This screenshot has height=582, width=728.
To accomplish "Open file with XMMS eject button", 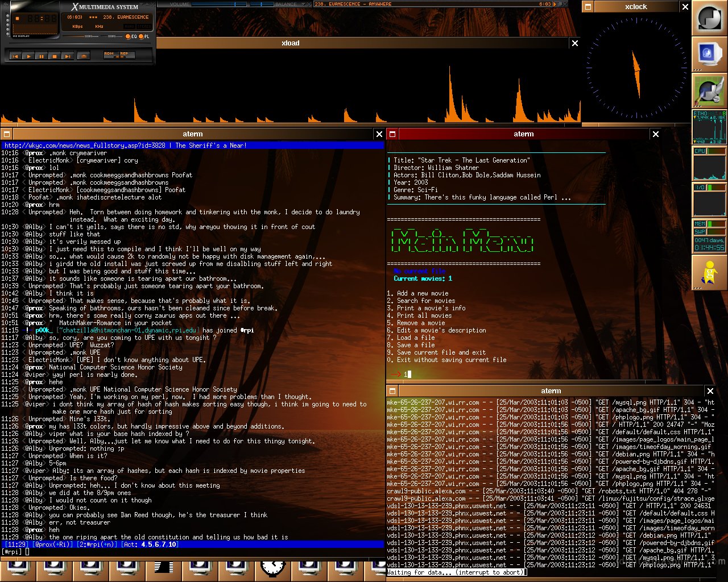I will pos(84,56).
